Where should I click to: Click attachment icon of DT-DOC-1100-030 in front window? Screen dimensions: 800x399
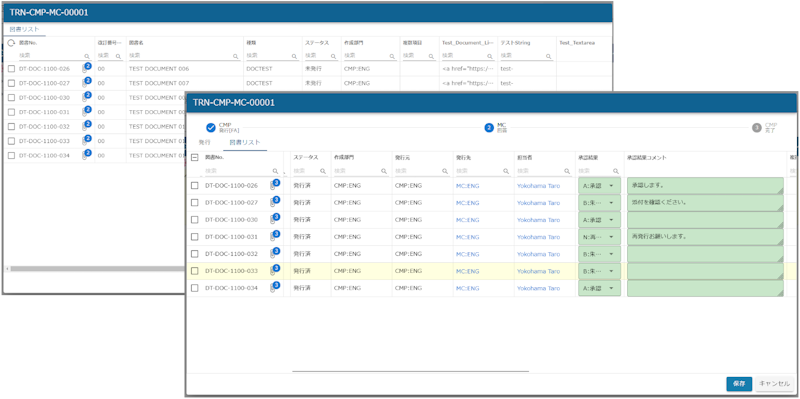275,219
